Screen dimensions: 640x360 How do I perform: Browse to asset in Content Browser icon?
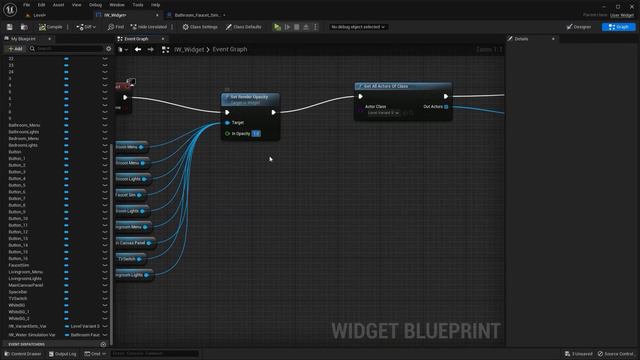click(x=24, y=27)
